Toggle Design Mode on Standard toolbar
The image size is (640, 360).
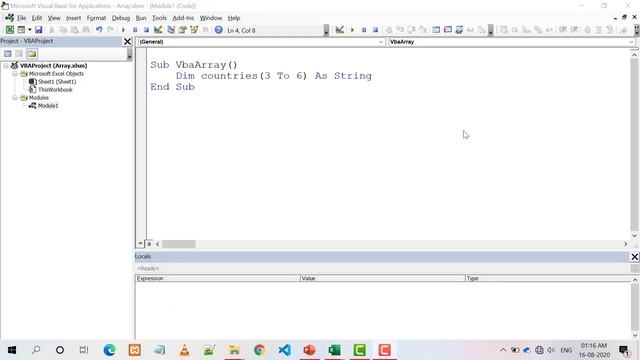click(x=158, y=30)
